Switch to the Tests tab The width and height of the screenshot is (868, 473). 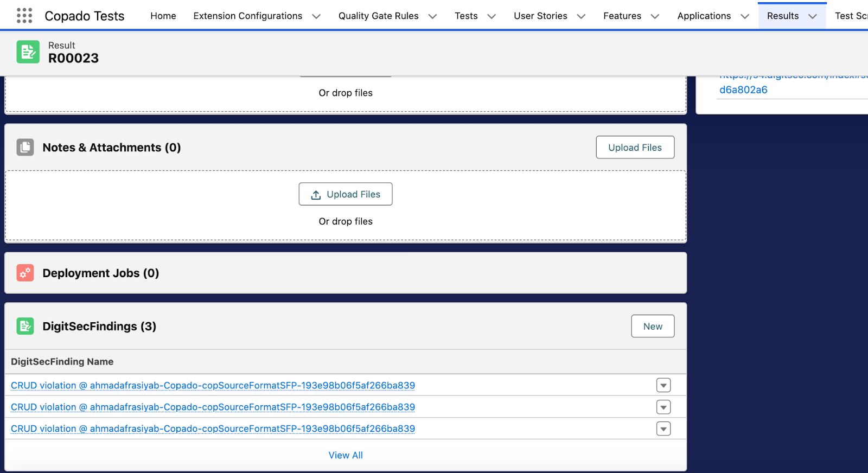466,16
